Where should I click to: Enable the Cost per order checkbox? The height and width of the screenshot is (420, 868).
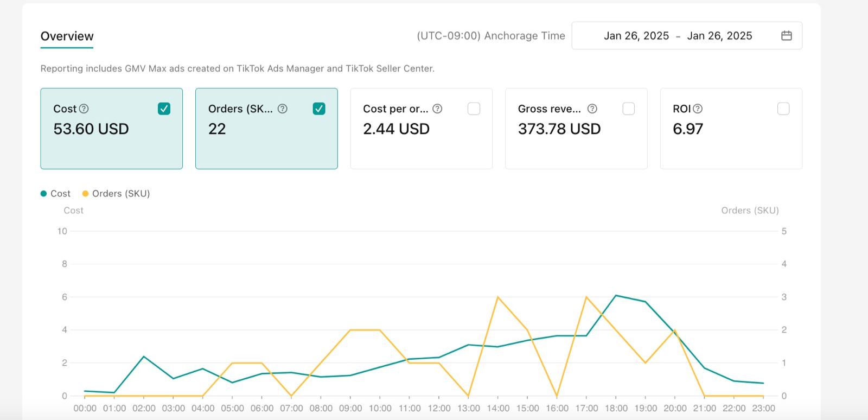tap(474, 109)
